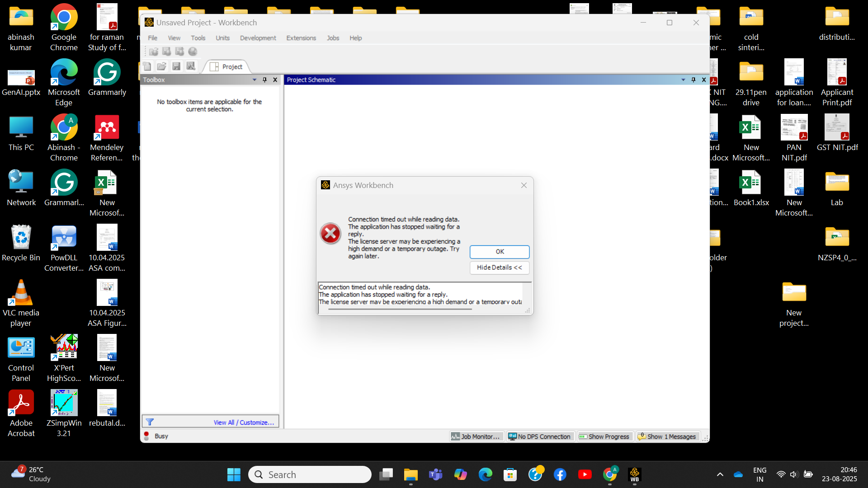This screenshot has width=868, height=488.
Task: Open the Development menu
Action: [258, 38]
